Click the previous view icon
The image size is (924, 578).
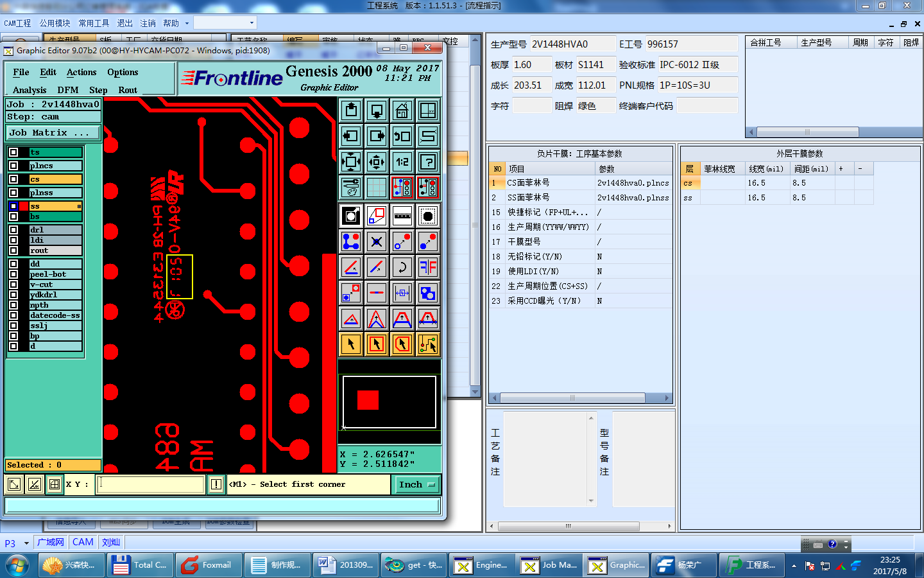tap(402, 136)
